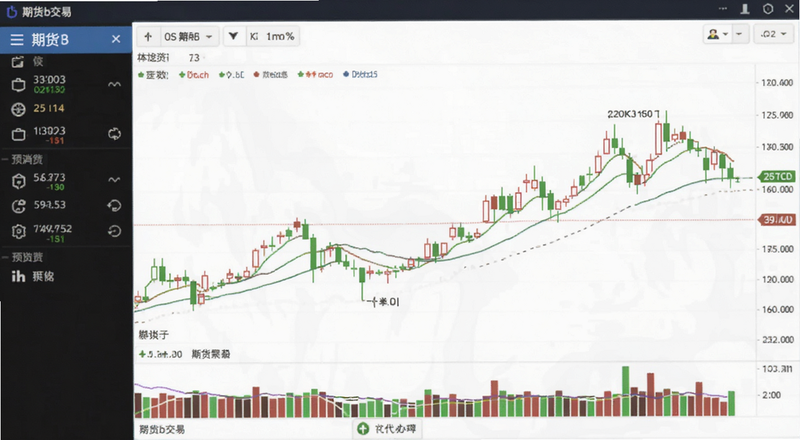The image size is (800, 440).
Task: Click the title bar minimize dashes
Action: 722,9
